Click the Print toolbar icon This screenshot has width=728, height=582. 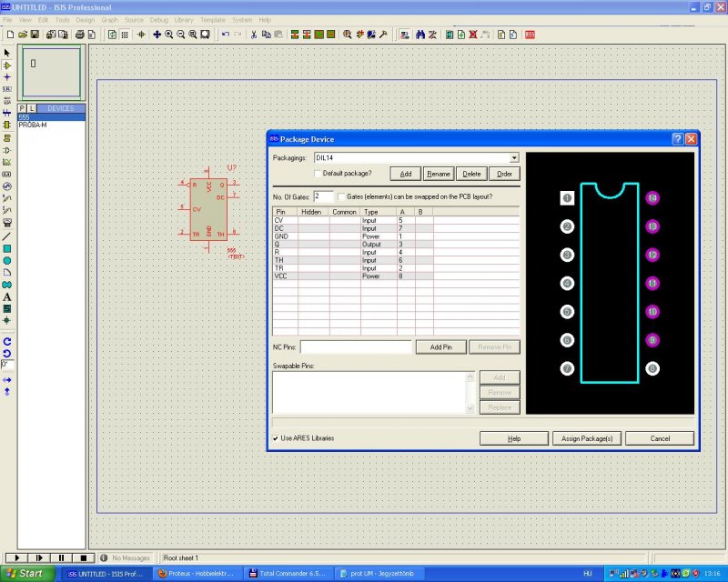tap(79, 35)
